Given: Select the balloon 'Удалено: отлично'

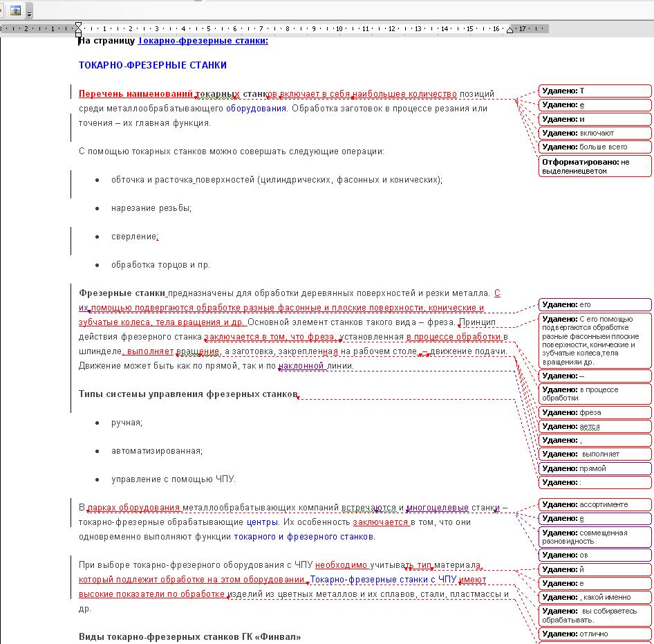Looking at the screenshot, I should (x=595, y=634).
